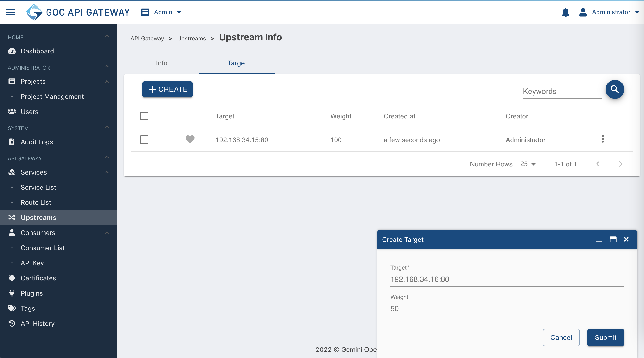Check the 192.168.34.15:80 row checkbox
This screenshot has width=644, height=358.
(x=144, y=140)
